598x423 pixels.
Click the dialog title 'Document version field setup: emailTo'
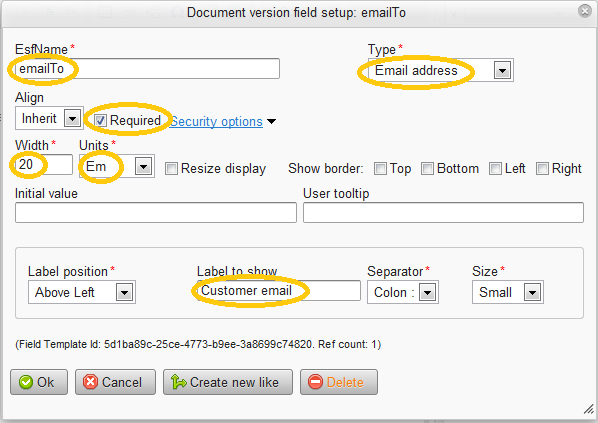click(296, 13)
